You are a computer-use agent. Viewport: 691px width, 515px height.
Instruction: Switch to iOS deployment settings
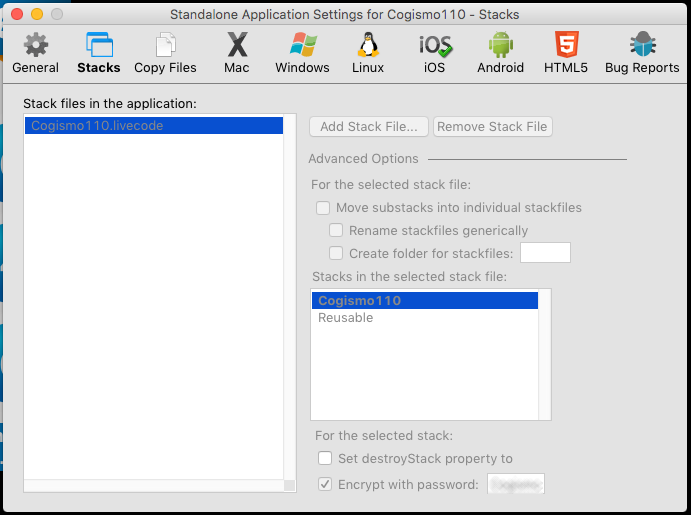point(434,52)
